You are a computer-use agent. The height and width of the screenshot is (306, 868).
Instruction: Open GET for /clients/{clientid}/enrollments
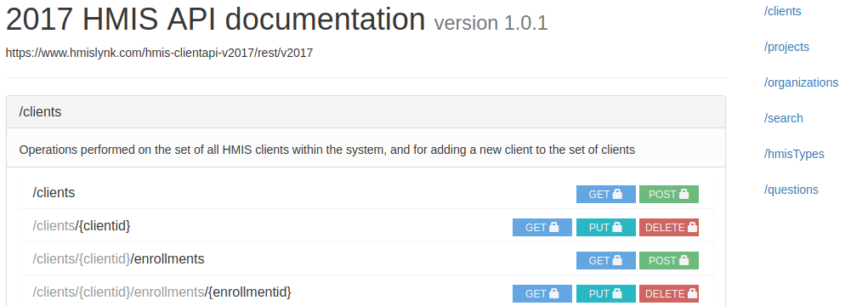coord(605,261)
